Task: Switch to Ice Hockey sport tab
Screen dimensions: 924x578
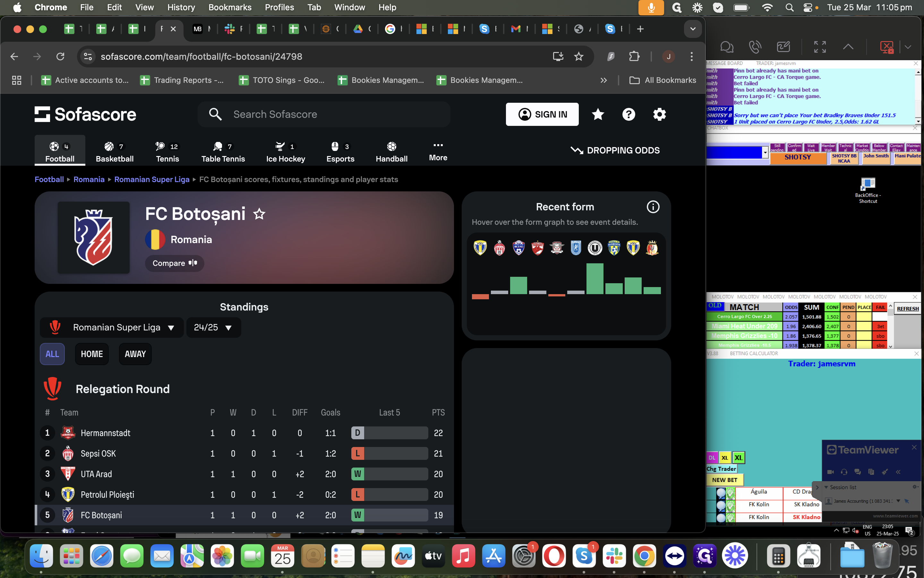Action: click(285, 152)
